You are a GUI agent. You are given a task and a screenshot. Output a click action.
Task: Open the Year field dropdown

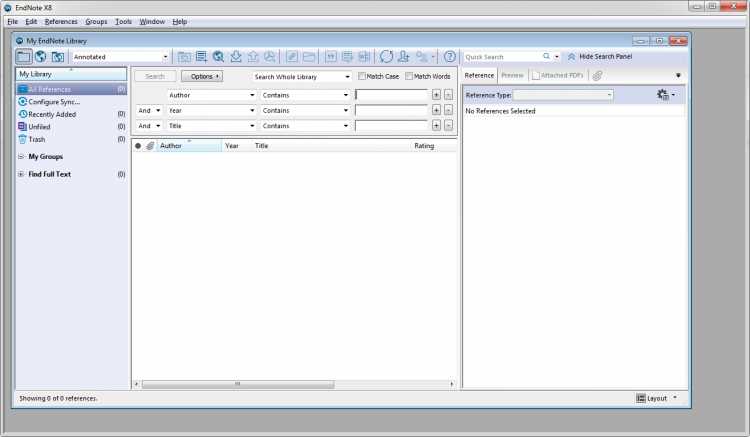pos(252,110)
